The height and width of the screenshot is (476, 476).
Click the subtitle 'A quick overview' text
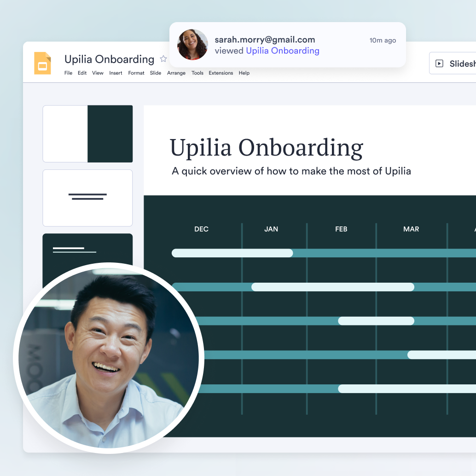[291, 171]
